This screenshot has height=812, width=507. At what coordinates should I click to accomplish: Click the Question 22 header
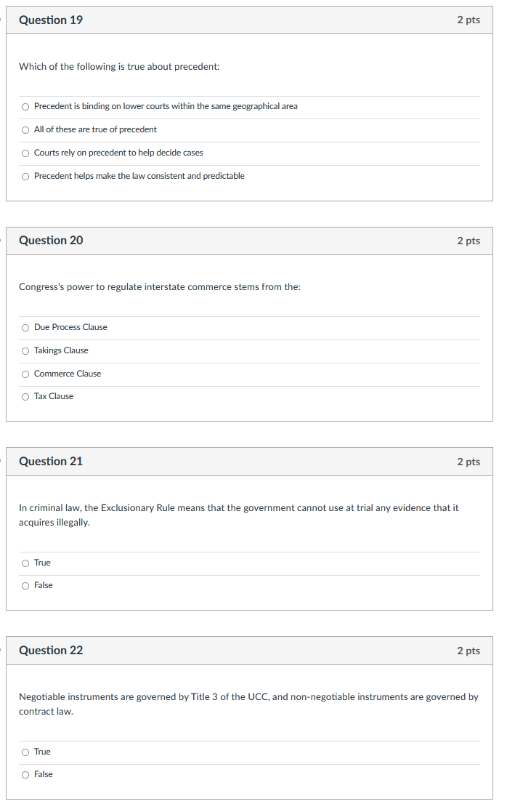(50, 651)
